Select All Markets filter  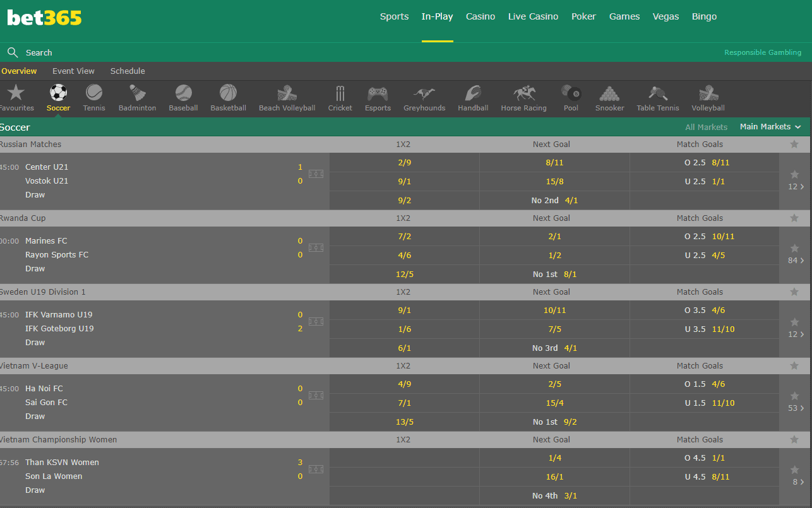(x=706, y=127)
